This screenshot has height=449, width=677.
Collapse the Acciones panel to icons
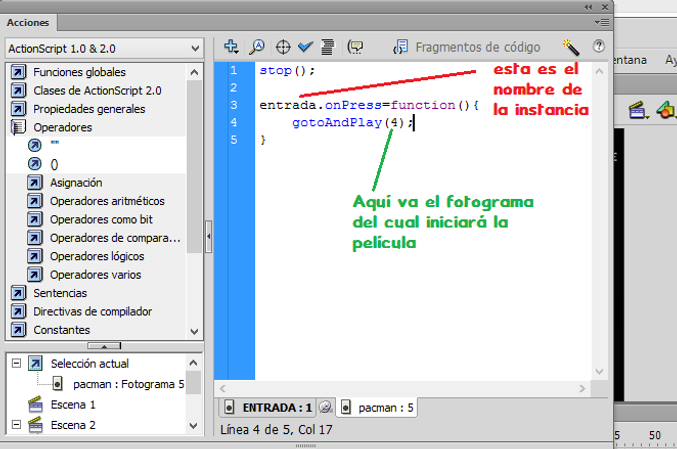pos(588,7)
